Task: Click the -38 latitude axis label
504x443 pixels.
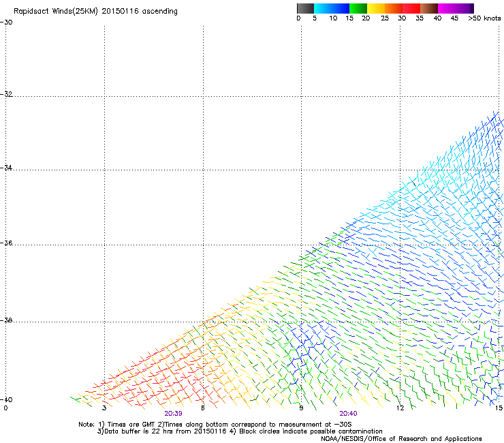Action: 6,320
